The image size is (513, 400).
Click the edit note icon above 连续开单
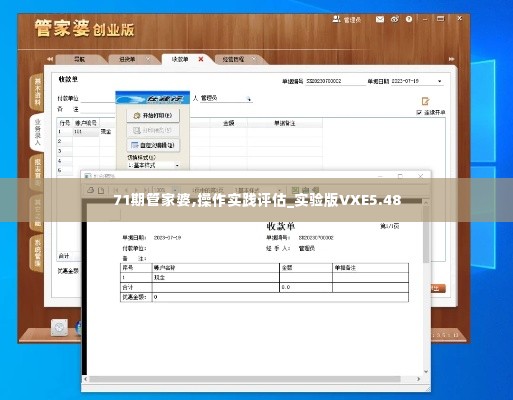pyautogui.click(x=425, y=101)
